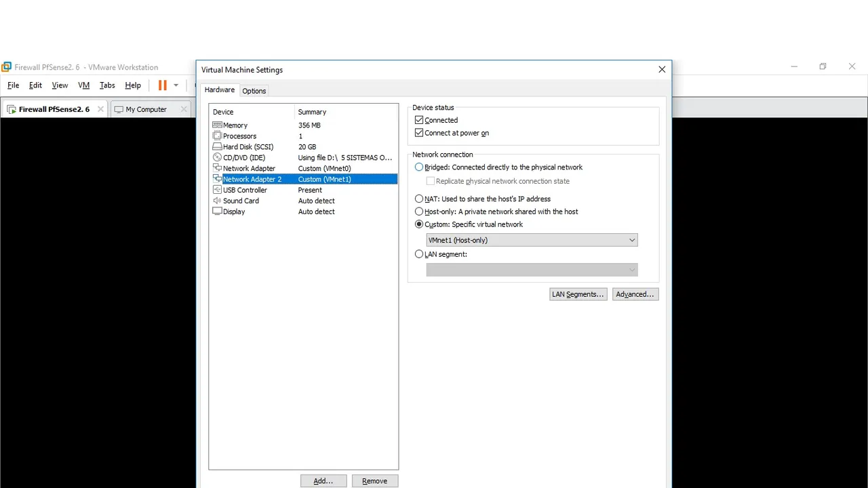The image size is (868, 488).
Task: Select the Hard Disk (SCSI) row
Action: [304, 147]
